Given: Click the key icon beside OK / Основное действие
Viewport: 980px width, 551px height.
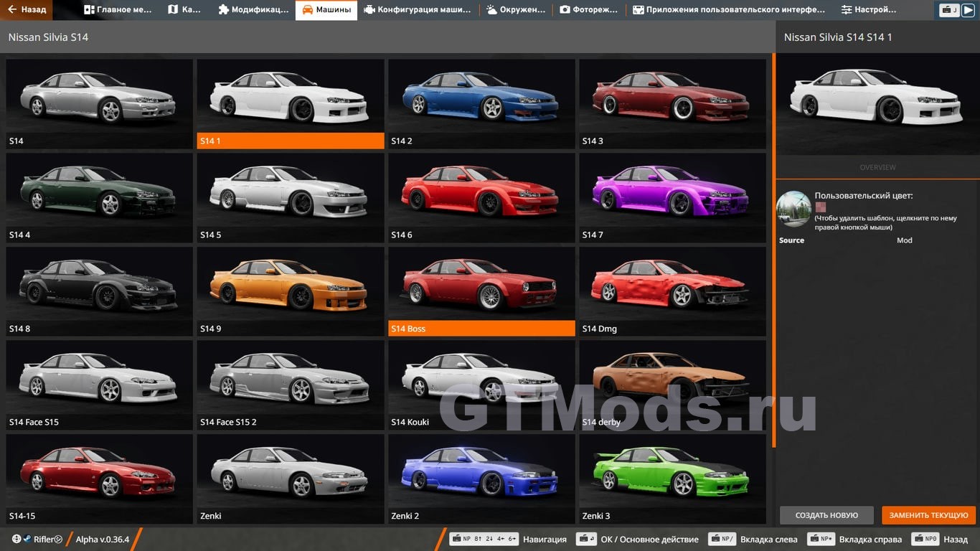Looking at the screenshot, I should (x=587, y=539).
